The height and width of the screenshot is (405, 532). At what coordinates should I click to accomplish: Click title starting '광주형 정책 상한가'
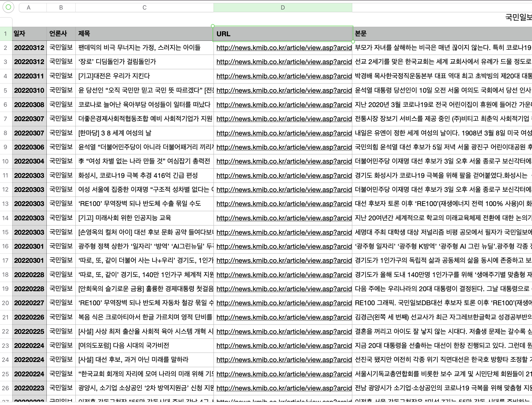point(146,246)
